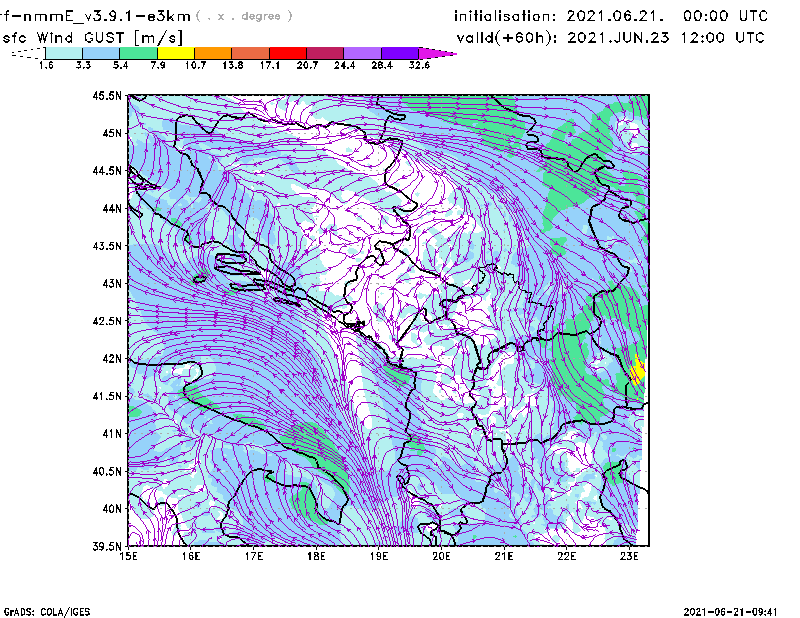
Task: Click the 'sfc Wind GUST [m/s]' title
Action: (92, 38)
